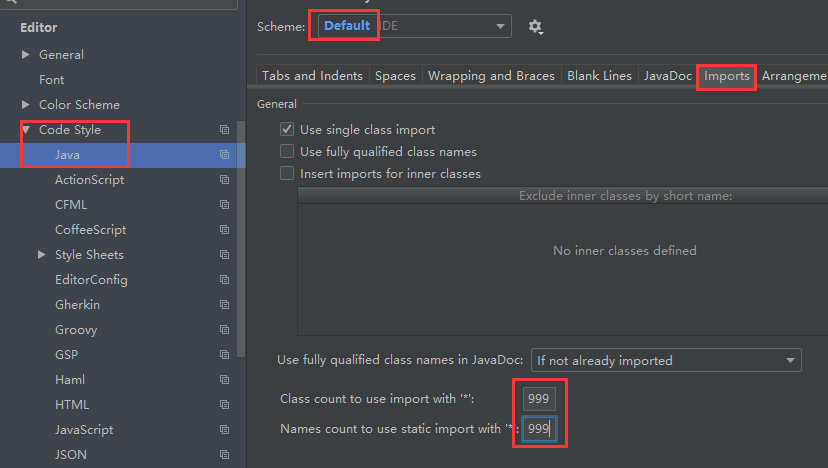This screenshot has width=828, height=468.
Task: Expand the Style Sheets tree node
Action: tap(42, 255)
